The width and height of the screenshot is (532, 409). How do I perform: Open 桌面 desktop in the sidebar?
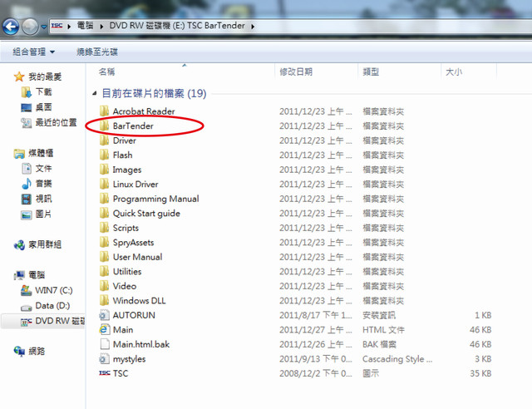(37, 107)
